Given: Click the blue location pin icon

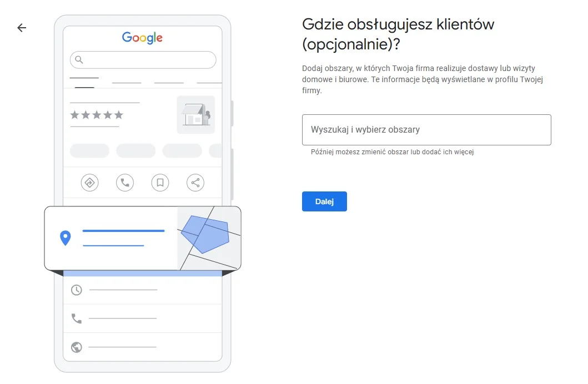Looking at the screenshot, I should [66, 238].
